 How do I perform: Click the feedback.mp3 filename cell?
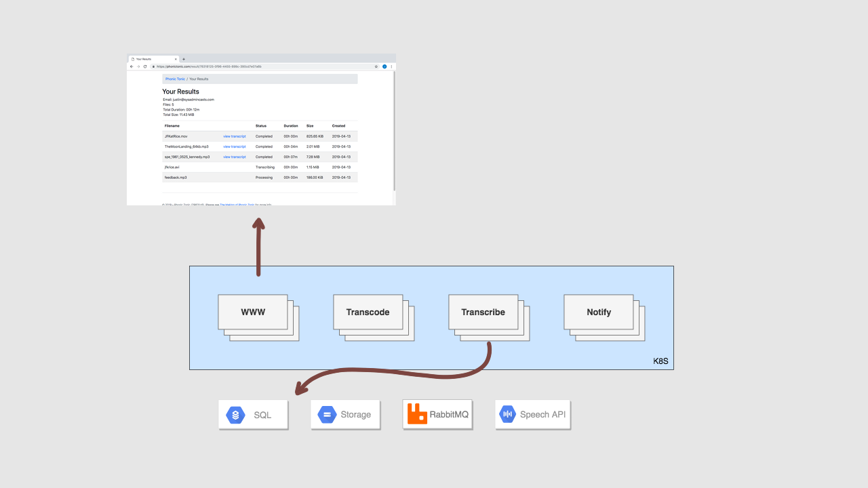pyautogui.click(x=176, y=178)
